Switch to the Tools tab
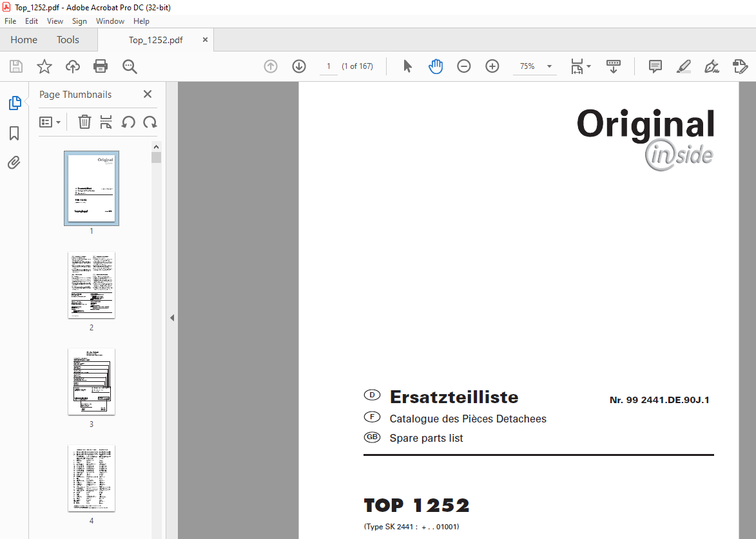 (68, 40)
